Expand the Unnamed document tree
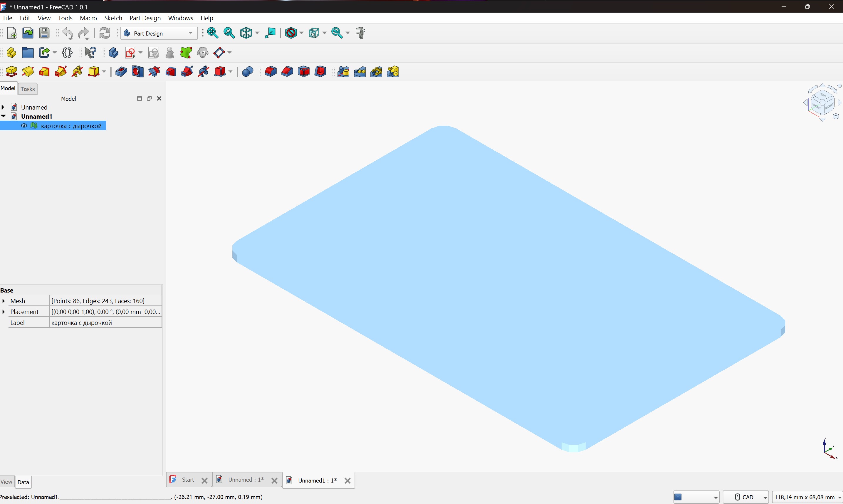 point(4,107)
